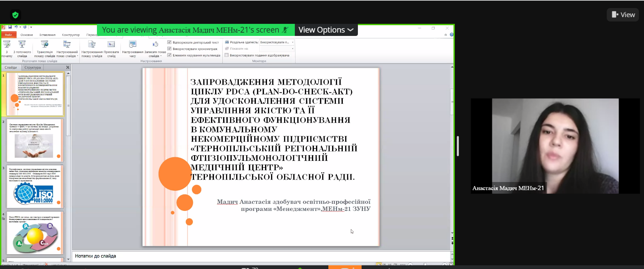This screenshot has height=269, width=644.
Task: Click the Undo icon in quick access toolbar
Action: point(16,27)
